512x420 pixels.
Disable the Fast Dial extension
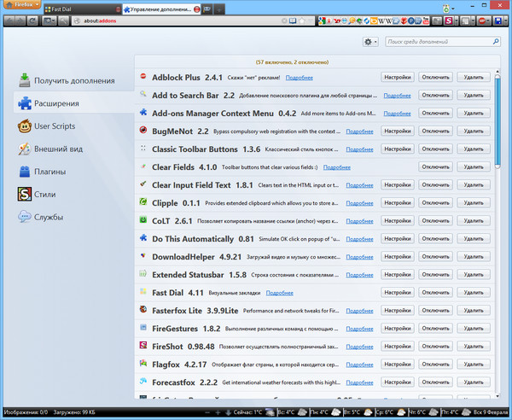coord(435,293)
